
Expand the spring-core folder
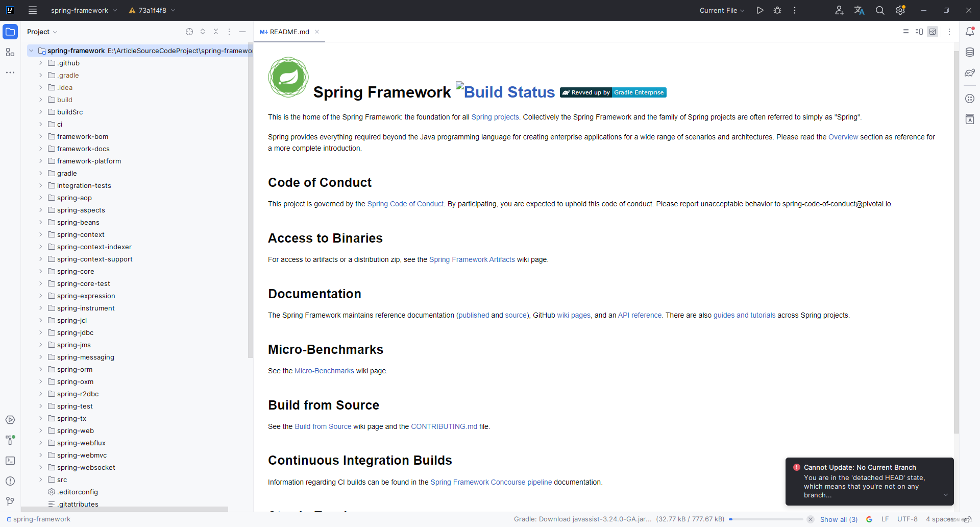click(x=41, y=271)
